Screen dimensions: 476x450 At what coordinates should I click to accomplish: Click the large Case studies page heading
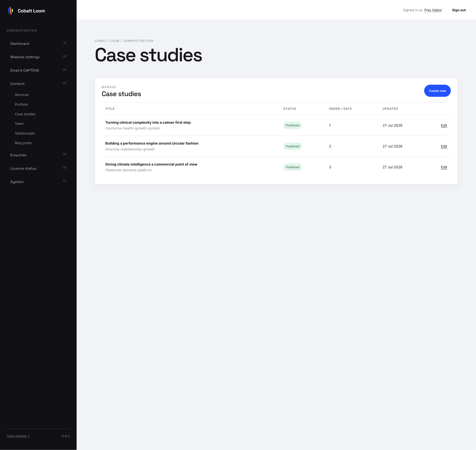148,55
